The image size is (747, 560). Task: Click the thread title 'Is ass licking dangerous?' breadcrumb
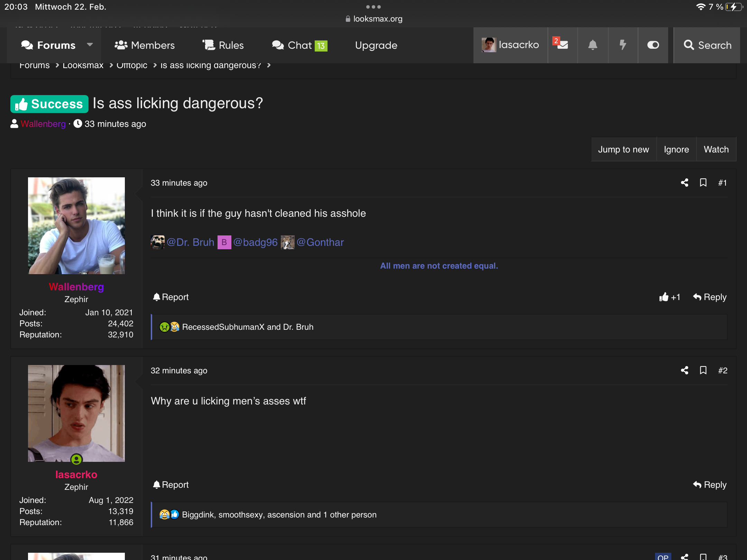pyautogui.click(x=211, y=66)
